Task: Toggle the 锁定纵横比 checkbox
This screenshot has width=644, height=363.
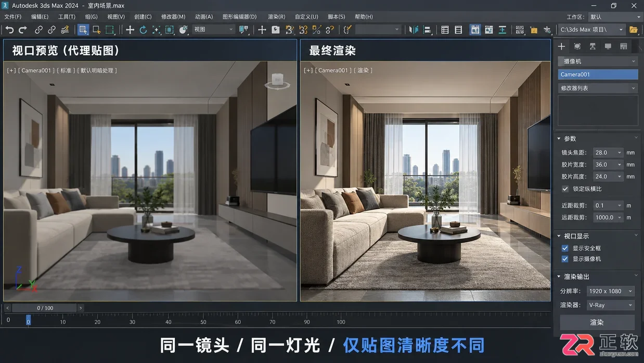Action: click(x=565, y=189)
